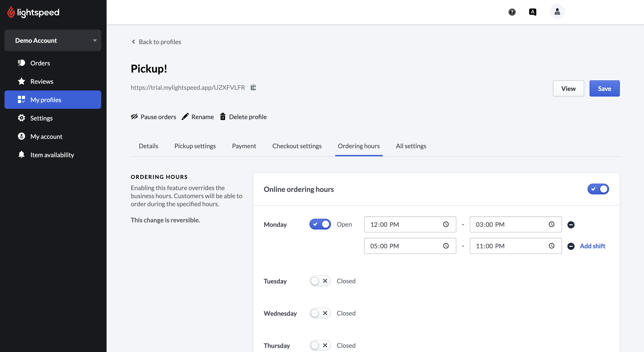Image resolution: width=644 pixels, height=352 pixels.
Task: Click the Delete profile trash icon
Action: pyautogui.click(x=223, y=117)
